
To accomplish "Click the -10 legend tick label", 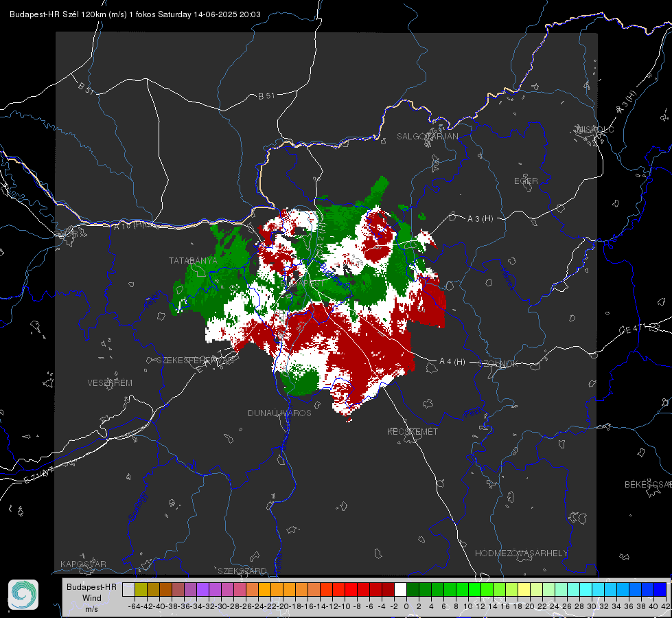I will tap(345, 606).
